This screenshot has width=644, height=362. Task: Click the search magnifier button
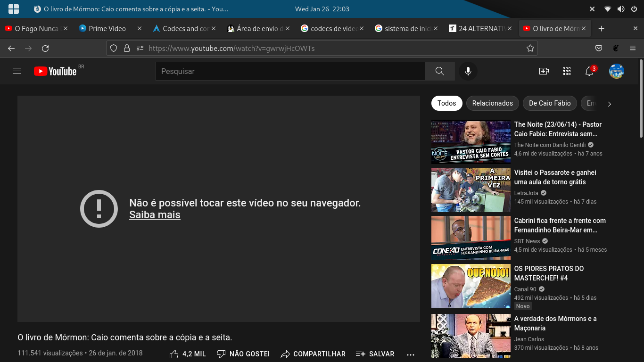tap(439, 71)
